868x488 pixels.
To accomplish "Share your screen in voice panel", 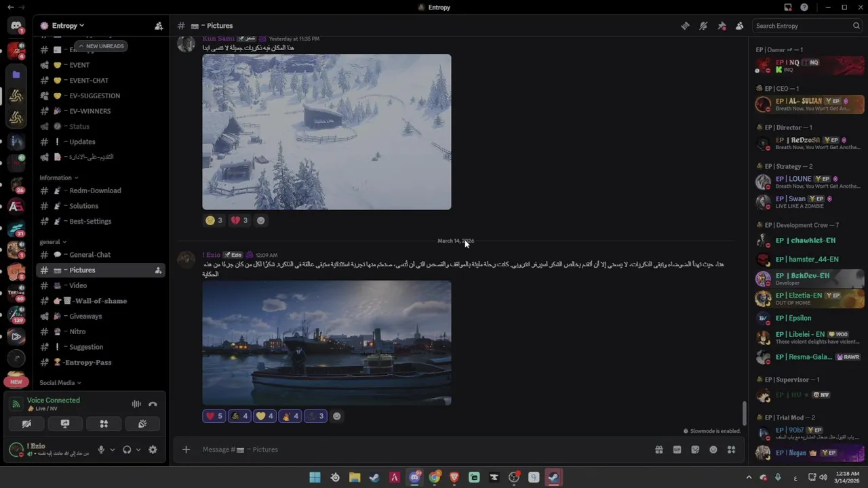I will coord(65,424).
